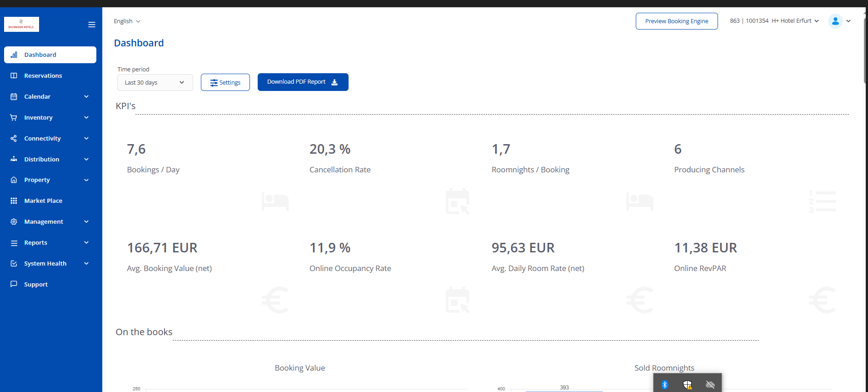The height and width of the screenshot is (392, 868).
Task: Open the H+ Hotel Erfurt property selector
Action: [x=774, y=21]
